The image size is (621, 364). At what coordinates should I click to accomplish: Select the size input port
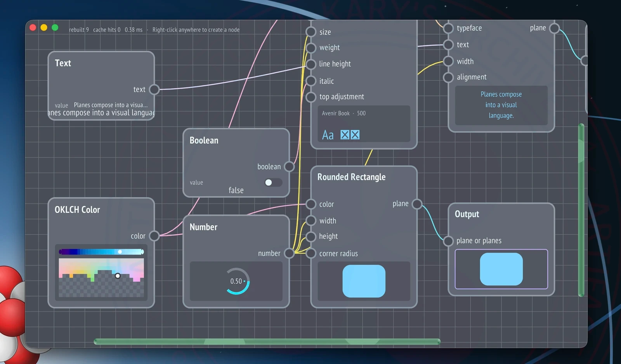tap(311, 32)
